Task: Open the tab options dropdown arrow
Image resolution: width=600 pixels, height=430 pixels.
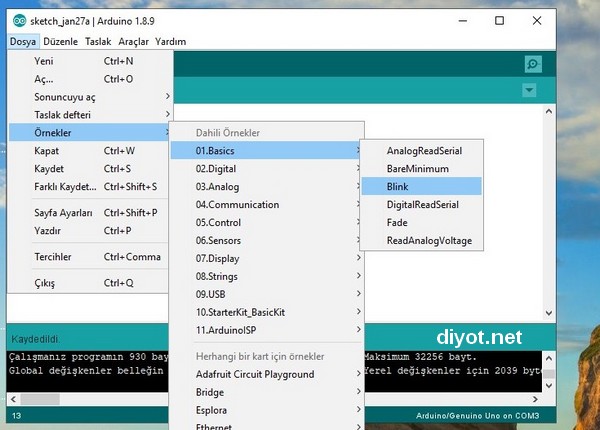Action: point(529,90)
